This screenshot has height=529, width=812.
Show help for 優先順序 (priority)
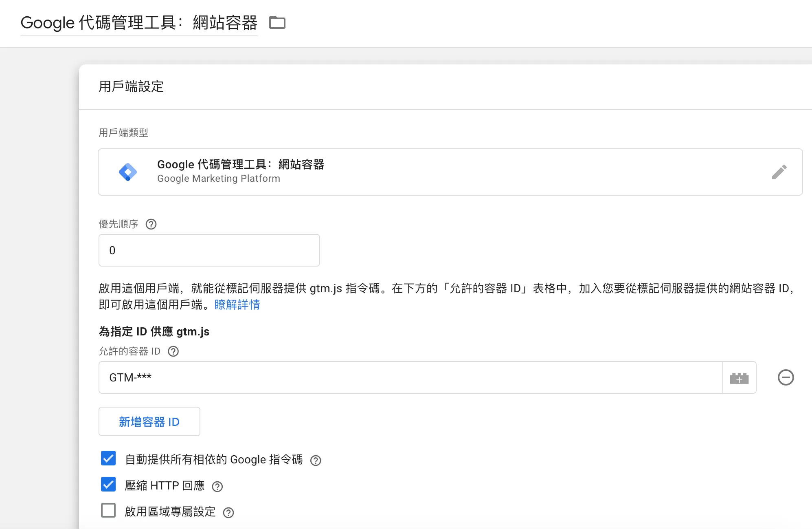click(x=151, y=224)
